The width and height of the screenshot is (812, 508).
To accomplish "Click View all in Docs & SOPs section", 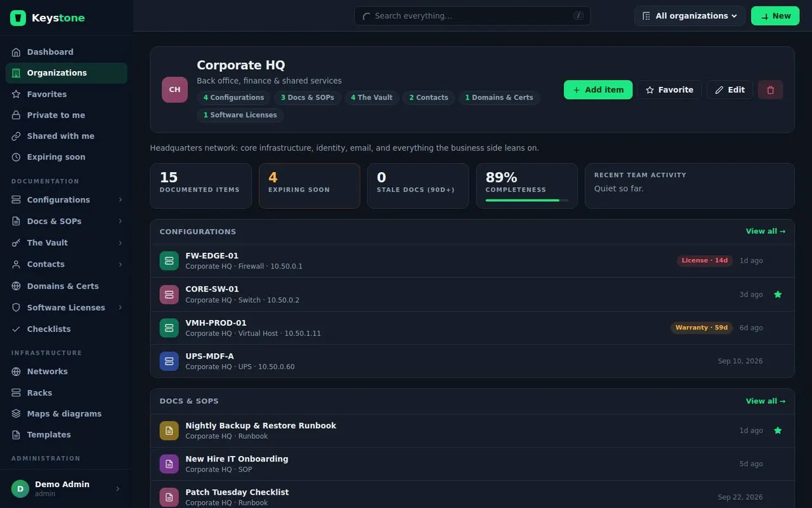I will pos(766,401).
